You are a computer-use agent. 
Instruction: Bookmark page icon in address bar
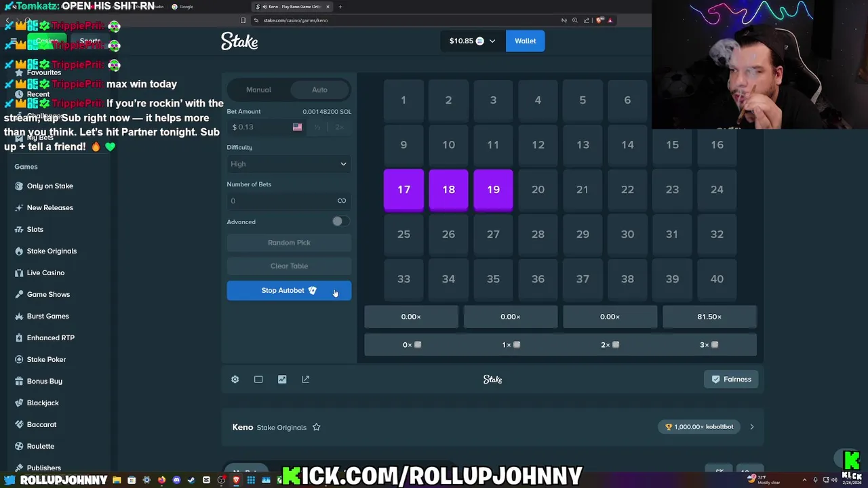[x=243, y=20]
